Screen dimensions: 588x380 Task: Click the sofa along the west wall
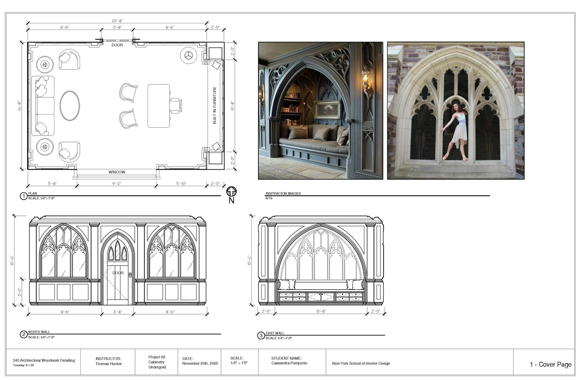(43, 106)
